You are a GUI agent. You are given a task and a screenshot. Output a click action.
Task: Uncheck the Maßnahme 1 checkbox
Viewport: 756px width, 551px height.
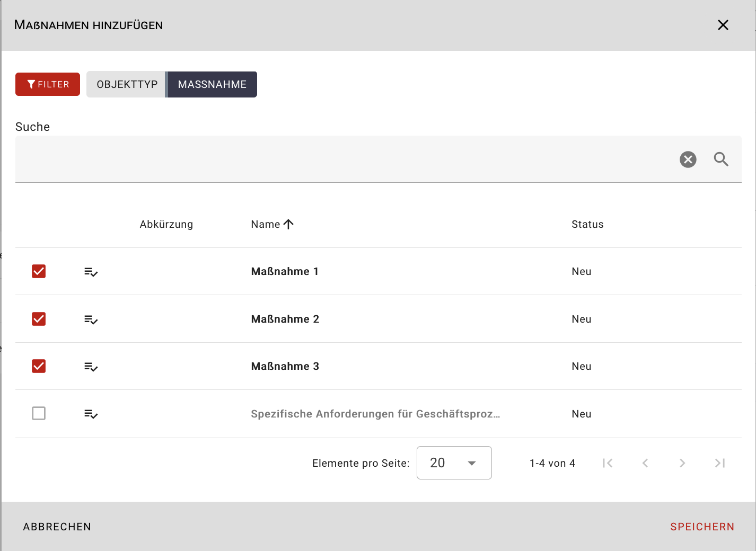pyautogui.click(x=39, y=271)
